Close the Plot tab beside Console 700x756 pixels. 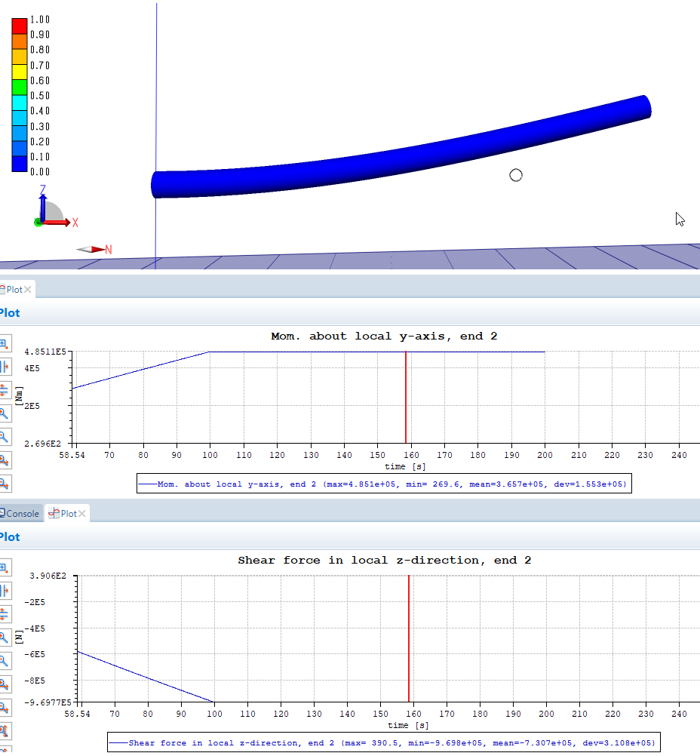pyautogui.click(x=81, y=514)
